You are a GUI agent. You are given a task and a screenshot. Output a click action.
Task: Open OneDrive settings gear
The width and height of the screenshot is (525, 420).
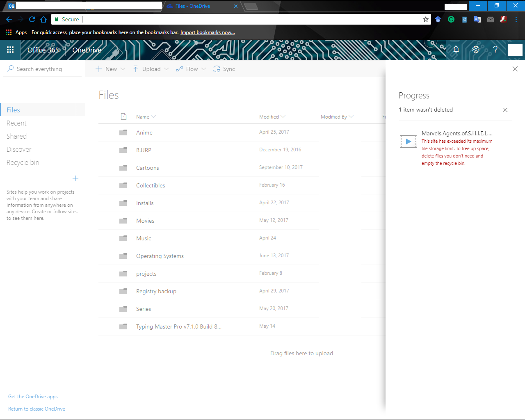[x=476, y=50]
